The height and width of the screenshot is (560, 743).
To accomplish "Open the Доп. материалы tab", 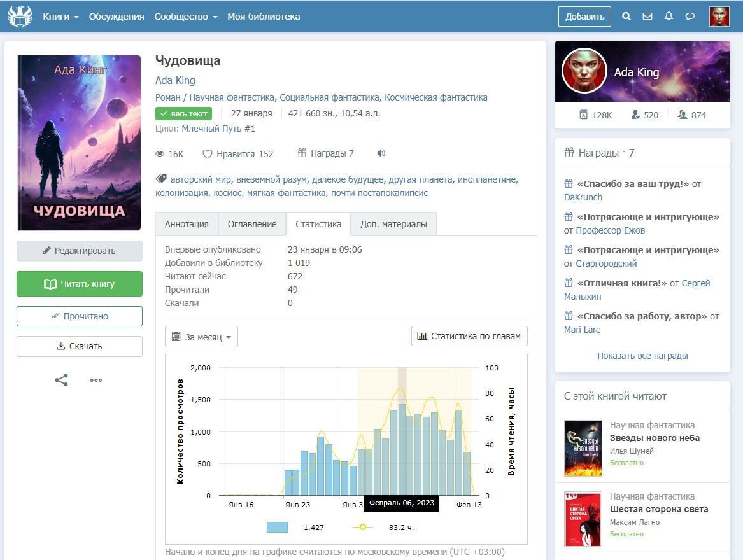I will point(393,224).
